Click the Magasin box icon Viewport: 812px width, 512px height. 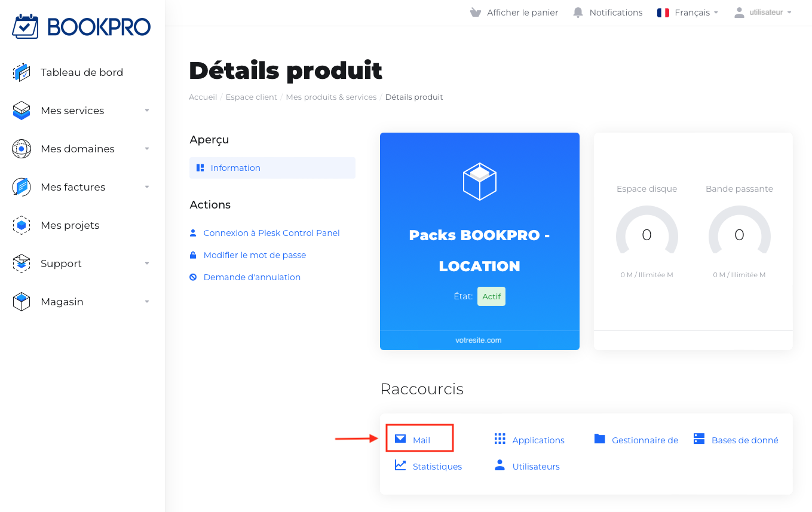[22, 302]
